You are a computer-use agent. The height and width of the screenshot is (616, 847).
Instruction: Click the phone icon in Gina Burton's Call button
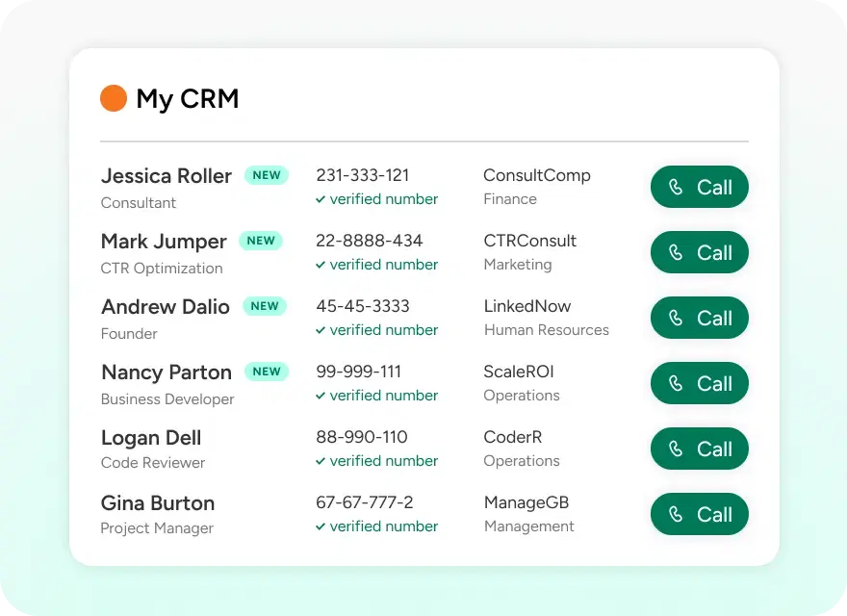[x=676, y=514]
